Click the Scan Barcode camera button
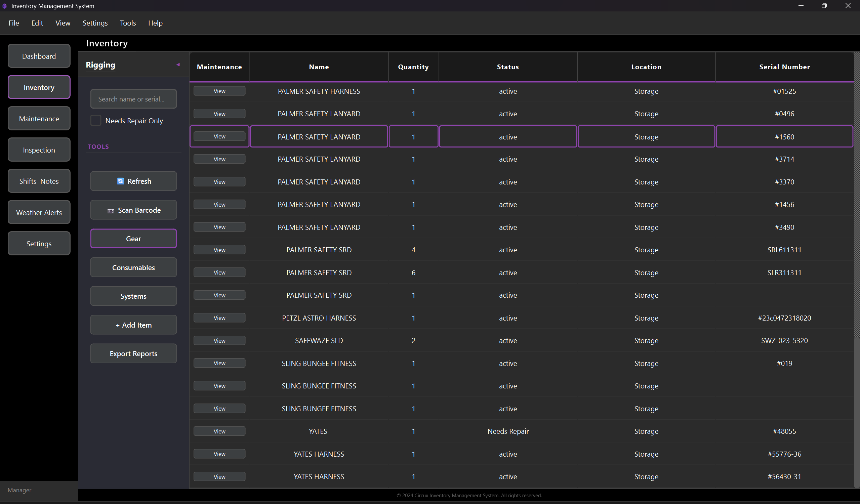 [x=133, y=210]
